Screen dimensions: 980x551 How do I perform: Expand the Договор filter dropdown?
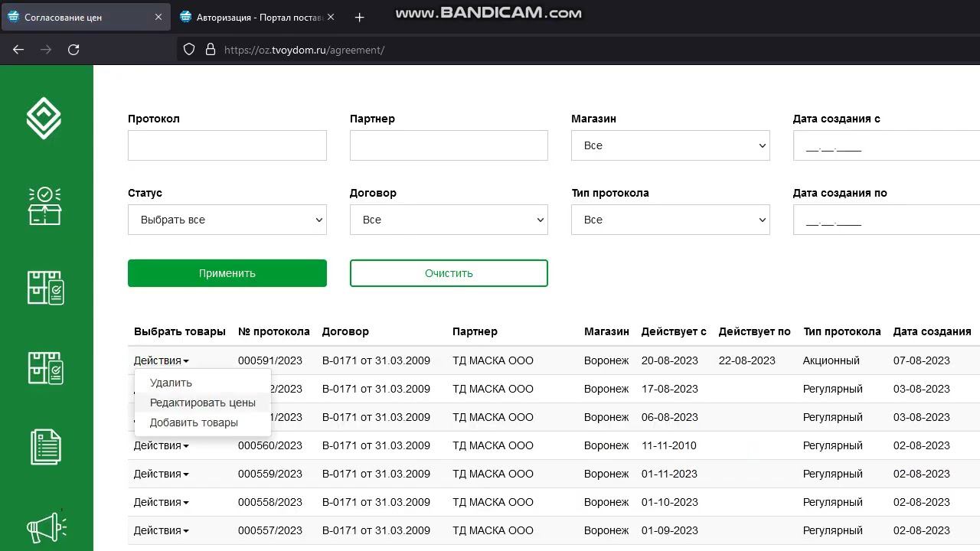point(449,220)
